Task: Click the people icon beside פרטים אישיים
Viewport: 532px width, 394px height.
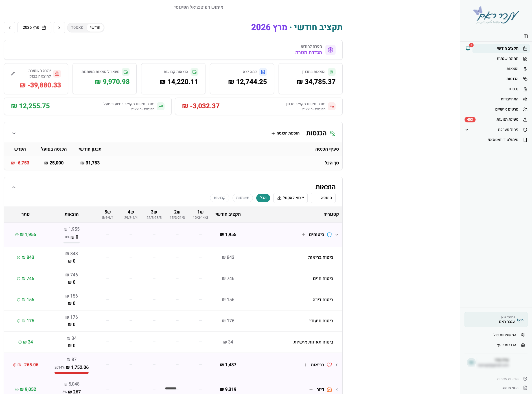Action: [x=525, y=109]
